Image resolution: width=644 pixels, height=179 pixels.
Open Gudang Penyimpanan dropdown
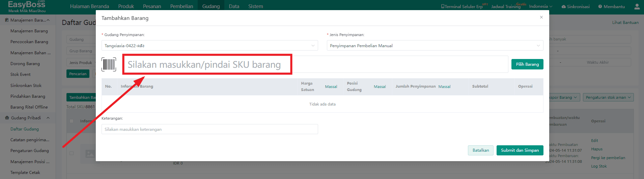(209, 46)
